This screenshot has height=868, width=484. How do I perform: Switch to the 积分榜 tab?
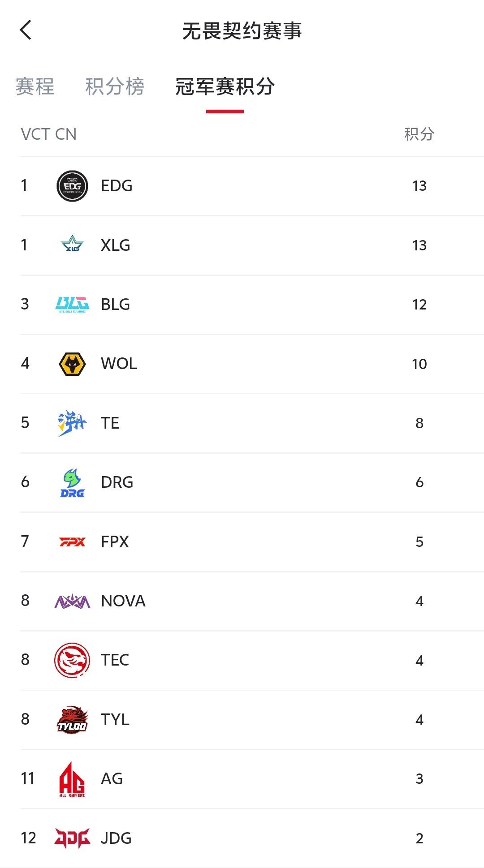point(115,86)
